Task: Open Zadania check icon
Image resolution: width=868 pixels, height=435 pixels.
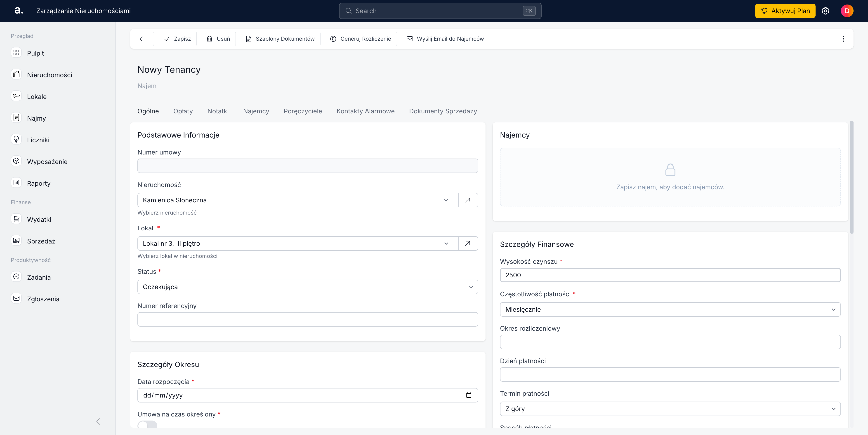Action: (x=16, y=277)
